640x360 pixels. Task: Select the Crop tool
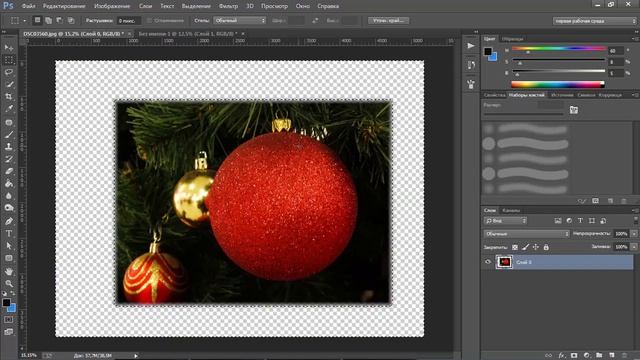(x=9, y=97)
